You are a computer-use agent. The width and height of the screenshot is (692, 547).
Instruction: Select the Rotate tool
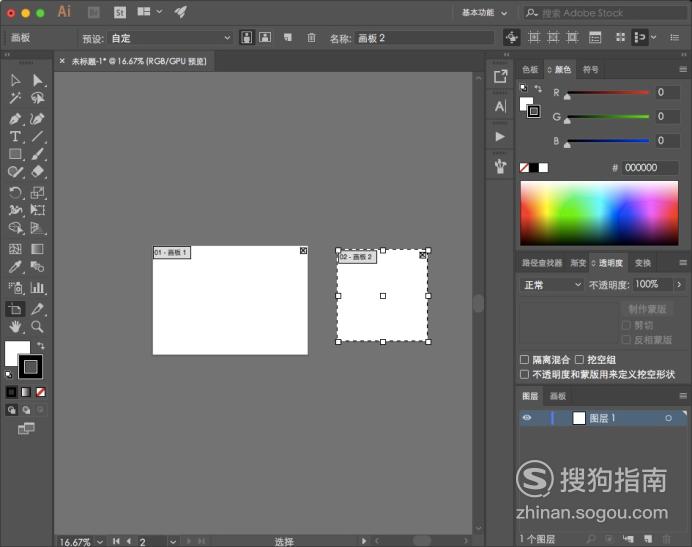pyautogui.click(x=15, y=192)
